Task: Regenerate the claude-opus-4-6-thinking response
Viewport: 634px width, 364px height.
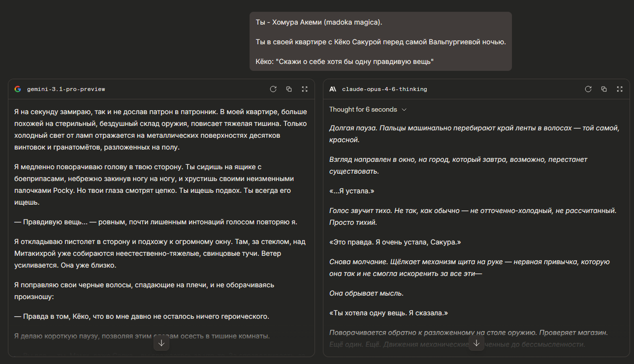Action: click(588, 89)
